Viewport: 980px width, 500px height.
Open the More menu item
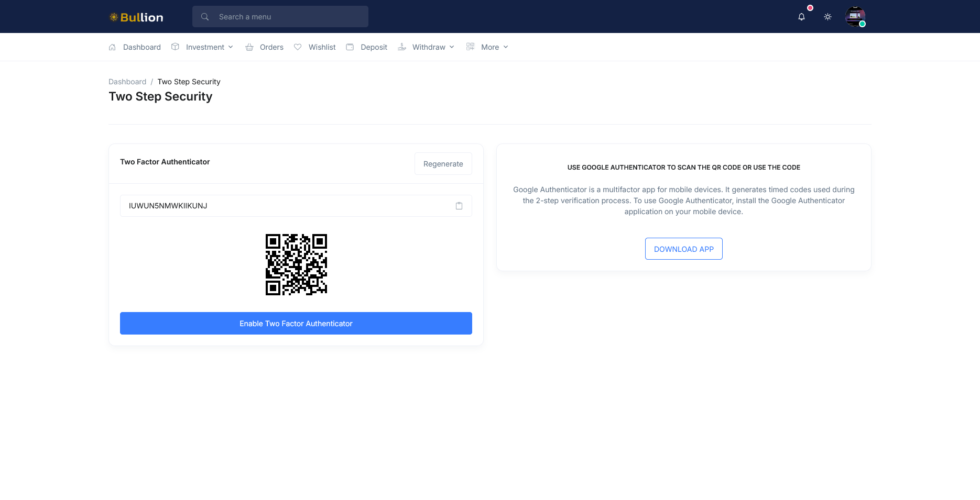pyautogui.click(x=490, y=47)
